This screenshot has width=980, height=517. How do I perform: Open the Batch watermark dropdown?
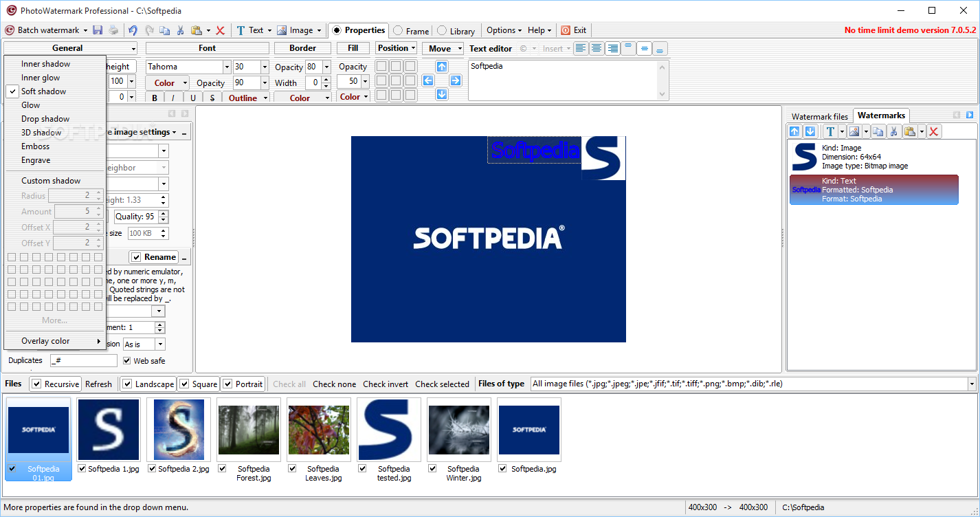click(85, 30)
